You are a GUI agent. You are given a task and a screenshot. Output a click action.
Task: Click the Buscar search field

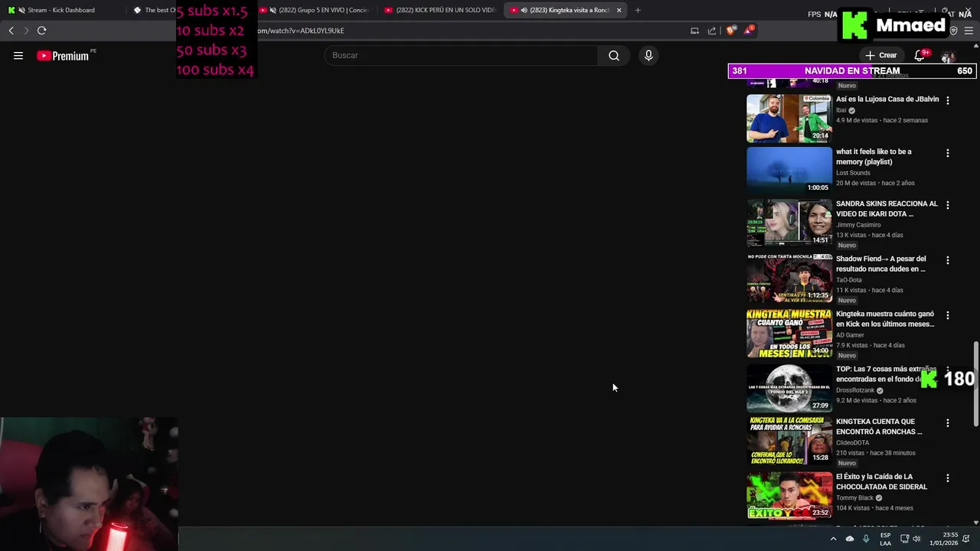point(462,55)
